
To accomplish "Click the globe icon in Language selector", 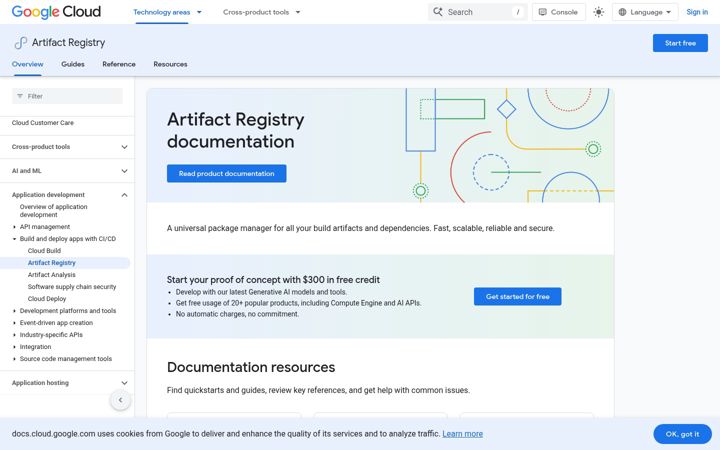I will (x=622, y=12).
